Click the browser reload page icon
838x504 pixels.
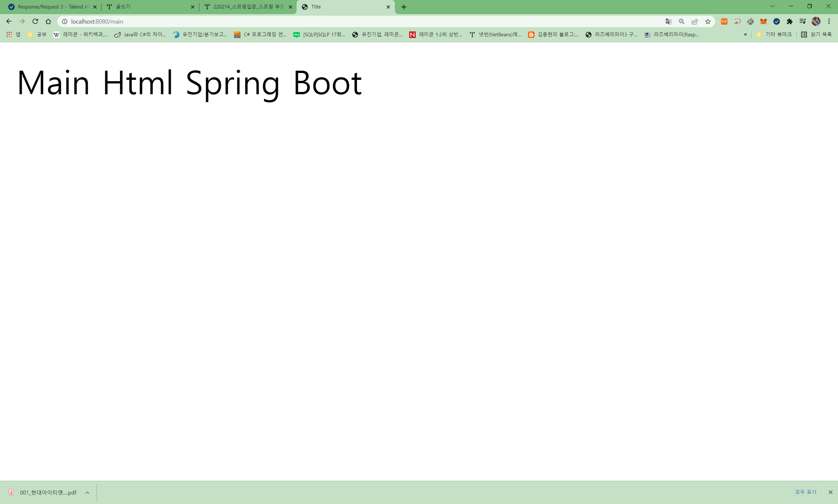point(35,21)
